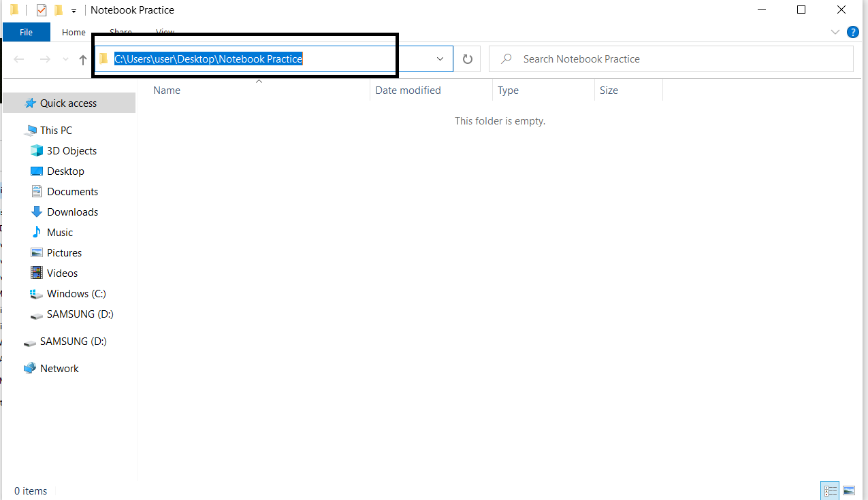The height and width of the screenshot is (500, 868).
Task: Switch to Large icons view in status bar
Action: tap(849, 490)
